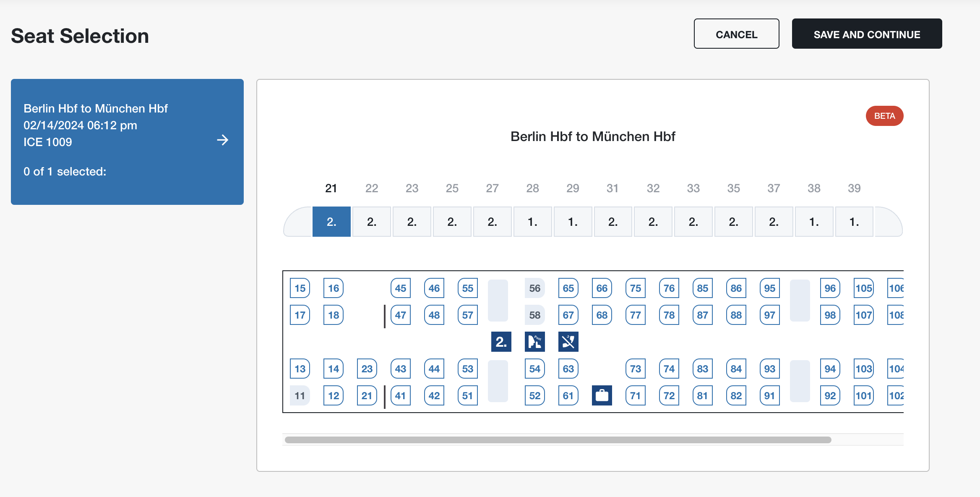Switch to coach 22
The width and height of the screenshot is (980, 497).
[x=372, y=222]
